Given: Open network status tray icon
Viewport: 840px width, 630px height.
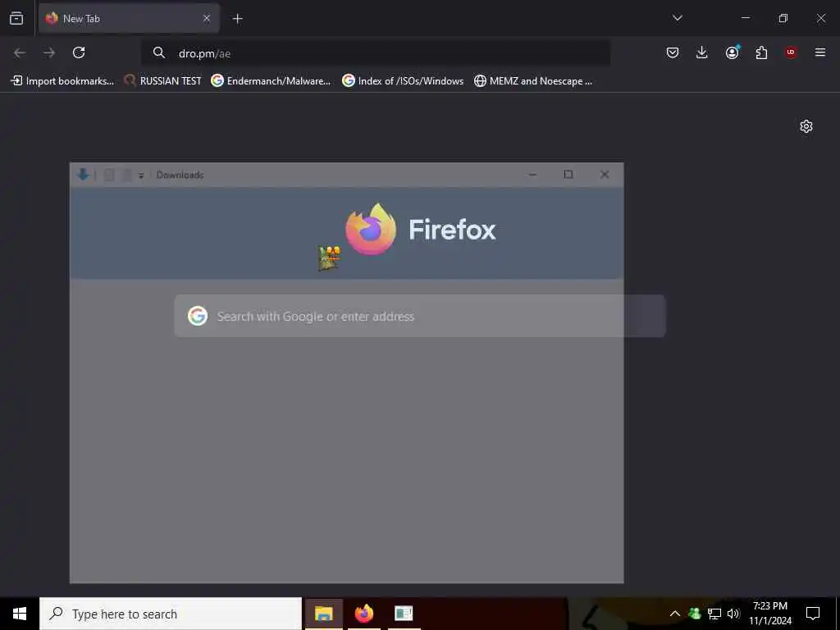Looking at the screenshot, I should (714, 614).
